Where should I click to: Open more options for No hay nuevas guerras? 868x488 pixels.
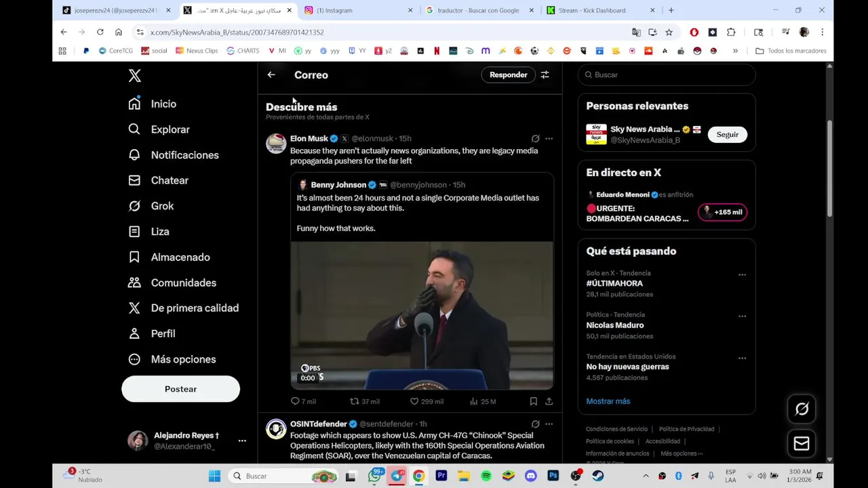[x=742, y=359]
